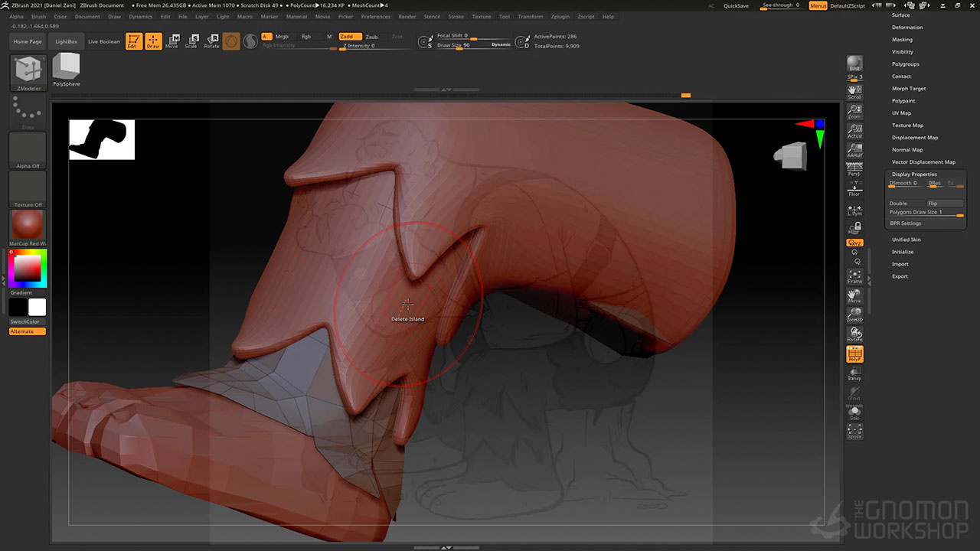Viewport: 980px width, 551px height.
Task: Open the Stroke menu
Action: tap(456, 16)
